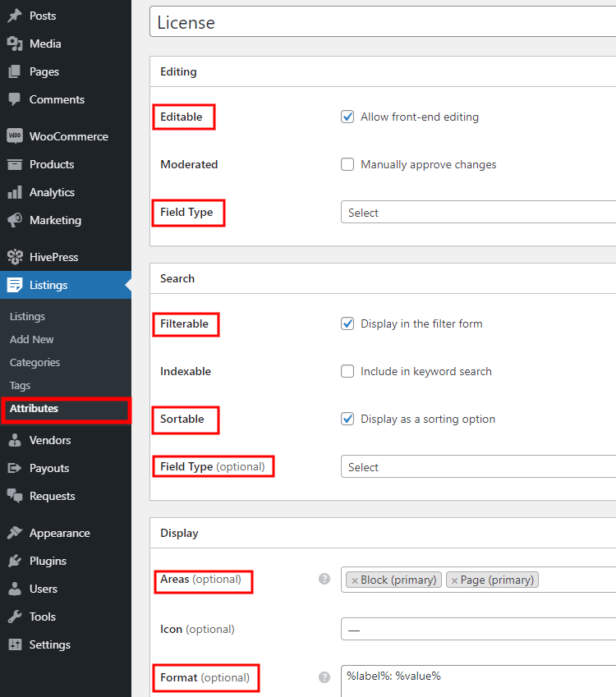The image size is (616, 697).
Task: Click the Appearance sidebar icon
Action: (x=14, y=533)
